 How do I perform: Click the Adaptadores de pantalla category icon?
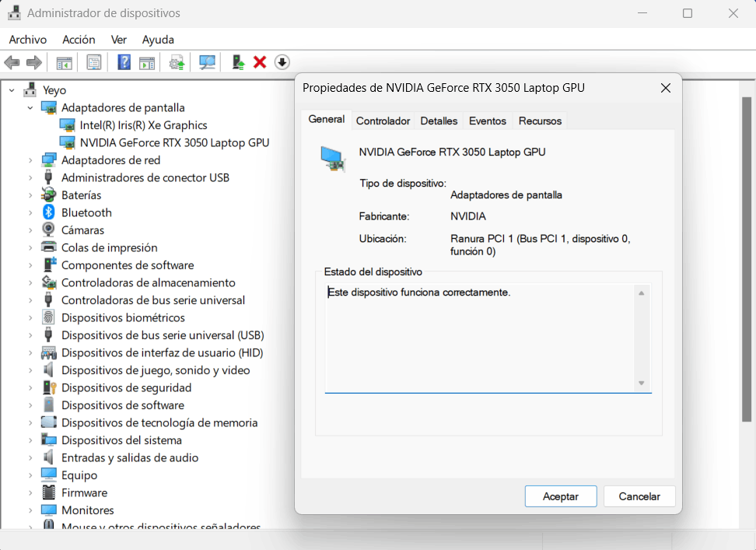click(x=49, y=107)
